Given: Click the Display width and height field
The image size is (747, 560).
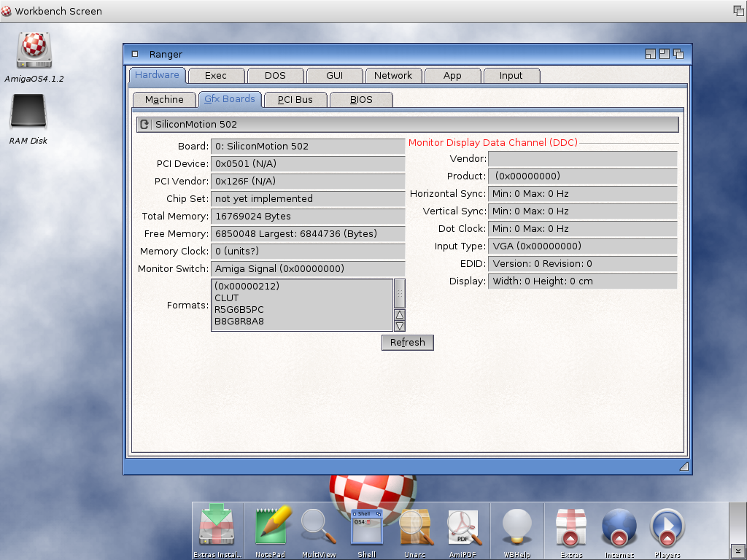Looking at the screenshot, I should pos(583,281).
